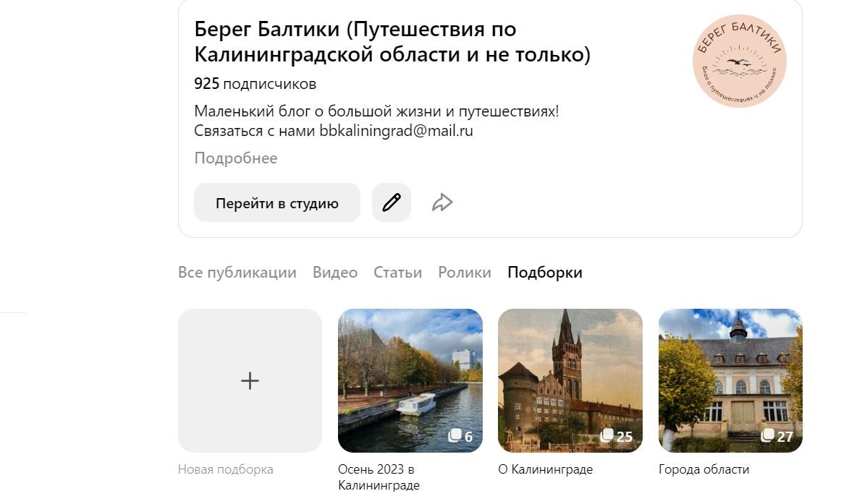Click the 27 items badge on Города области

point(777,437)
